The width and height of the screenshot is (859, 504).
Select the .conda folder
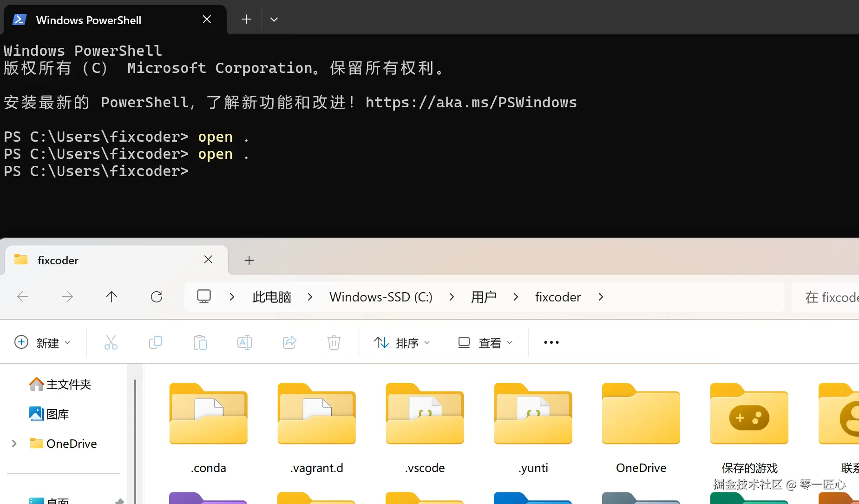(x=209, y=427)
